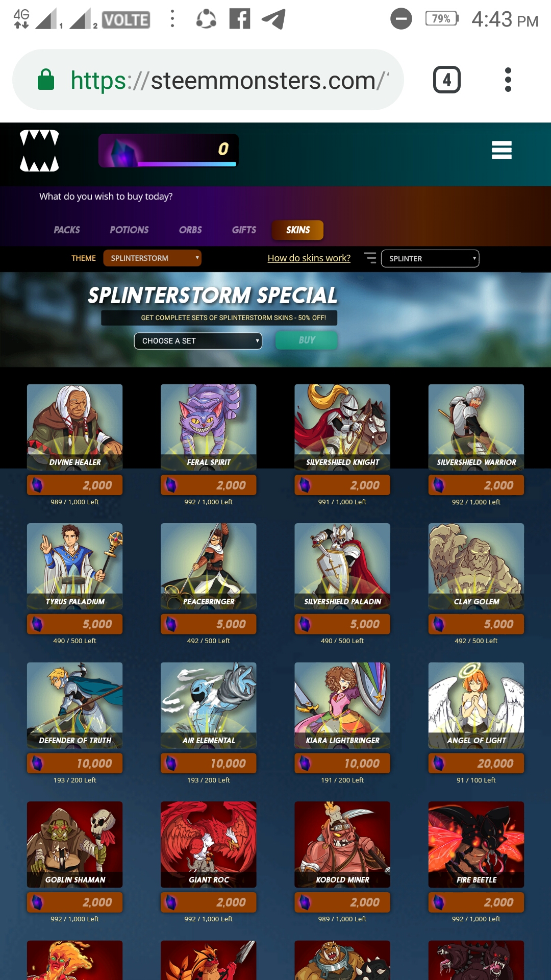The image size is (551, 980).
Task: Open the How do skins work link
Action: 309,258
